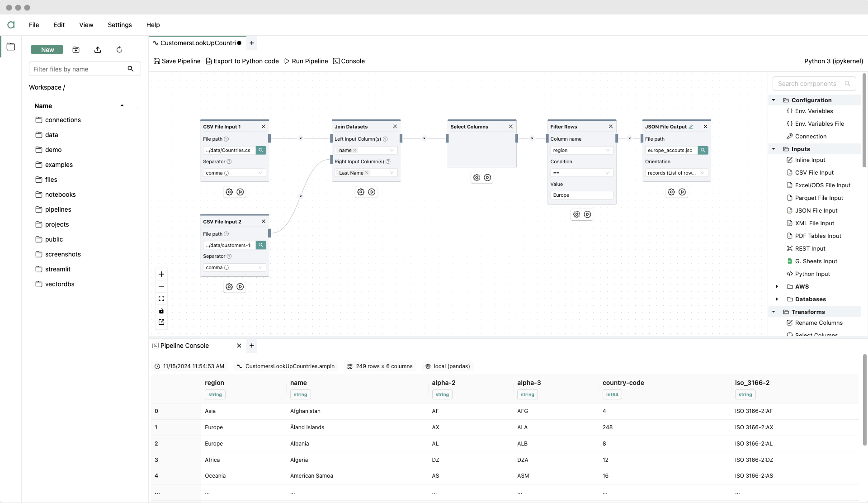Open the Help menu
The image size is (868, 503).
153,25
